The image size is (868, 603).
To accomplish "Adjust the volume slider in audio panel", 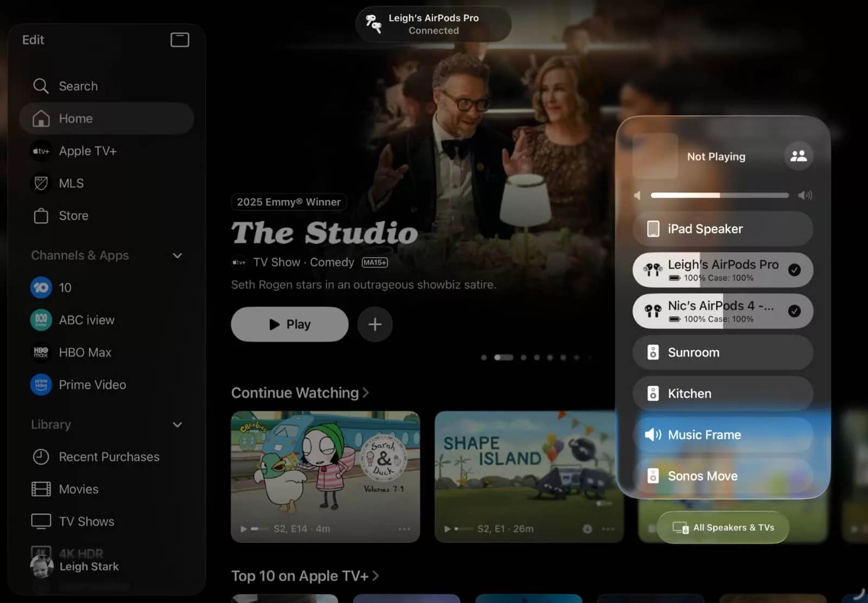I will tap(719, 195).
